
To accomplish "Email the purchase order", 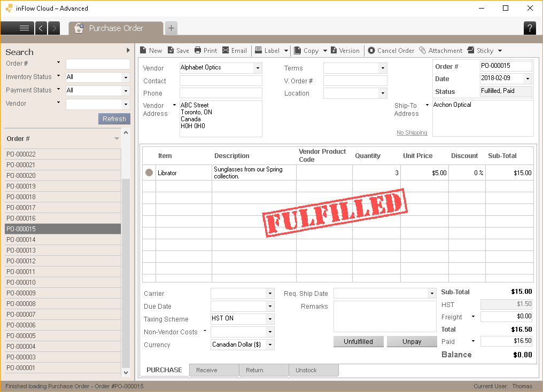I will point(235,50).
